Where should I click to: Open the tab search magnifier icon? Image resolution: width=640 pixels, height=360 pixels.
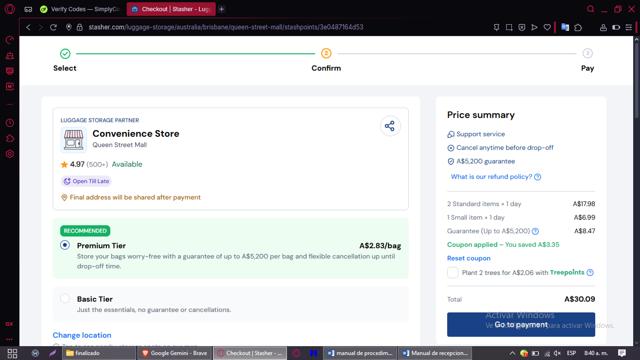[x=590, y=9]
